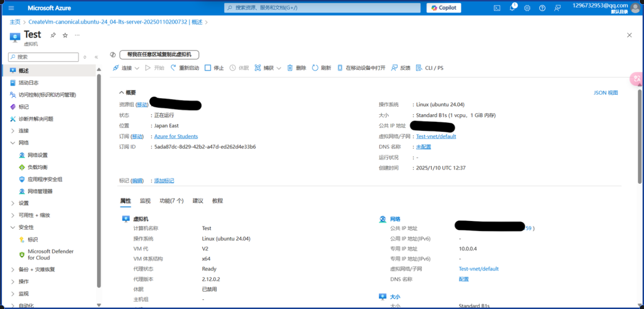Click the delete (删除) toolbar button
Viewport: 644px width, 309px height.
[x=296, y=68]
